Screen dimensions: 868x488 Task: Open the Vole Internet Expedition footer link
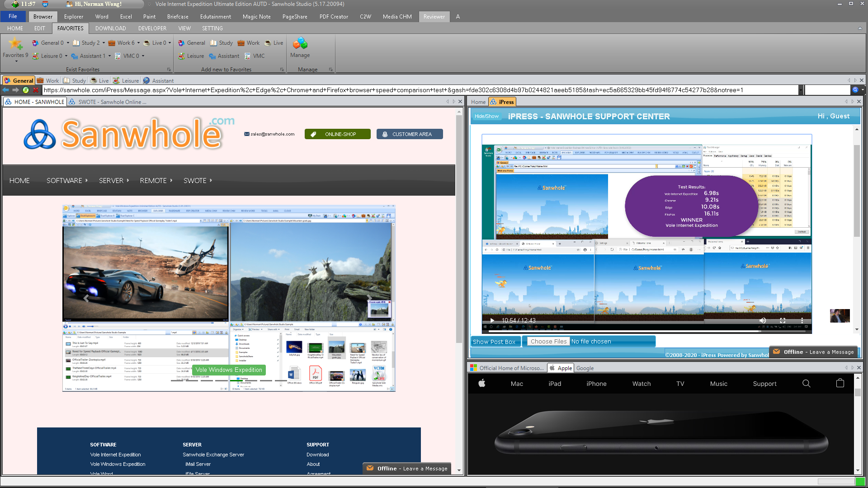pyautogui.click(x=115, y=455)
